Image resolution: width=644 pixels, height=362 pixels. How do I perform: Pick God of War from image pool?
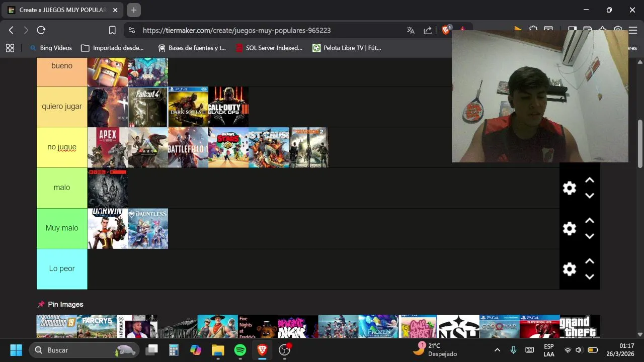(500, 326)
